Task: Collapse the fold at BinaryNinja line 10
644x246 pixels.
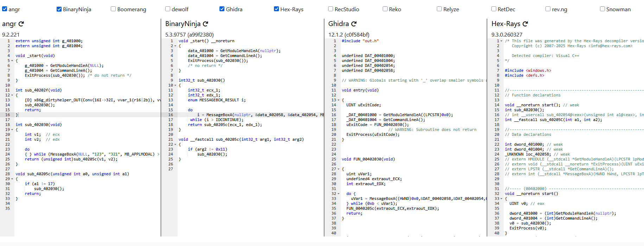Action: click(x=176, y=85)
